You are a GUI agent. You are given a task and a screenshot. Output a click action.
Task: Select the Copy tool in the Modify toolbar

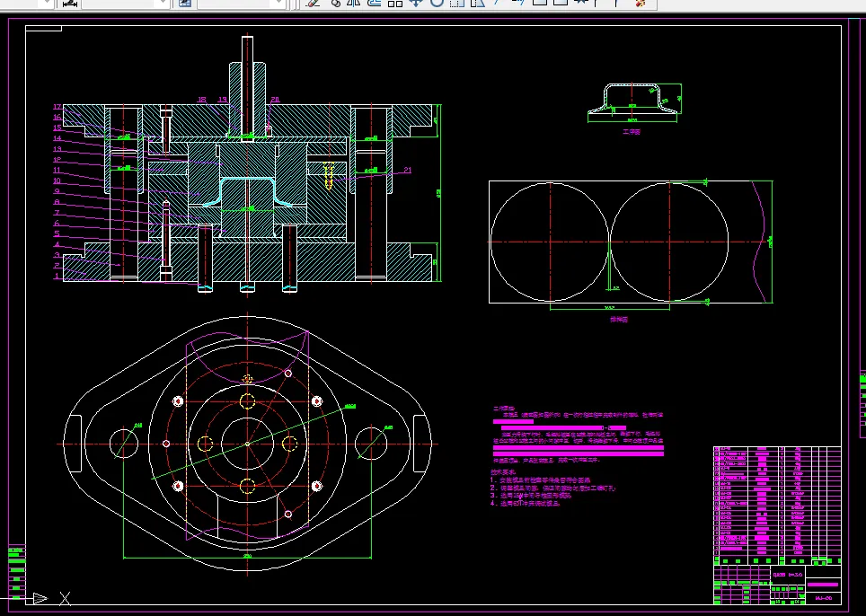click(x=335, y=3)
